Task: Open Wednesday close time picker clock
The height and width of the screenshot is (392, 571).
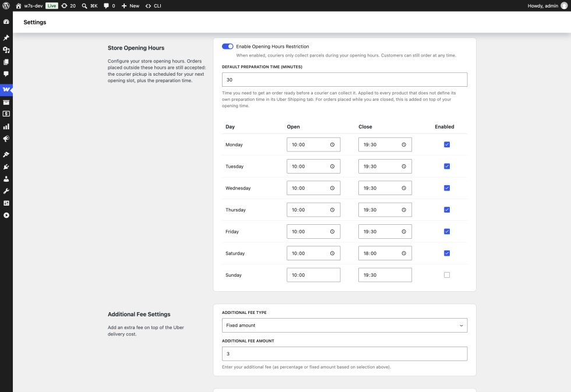Action: 404,188
